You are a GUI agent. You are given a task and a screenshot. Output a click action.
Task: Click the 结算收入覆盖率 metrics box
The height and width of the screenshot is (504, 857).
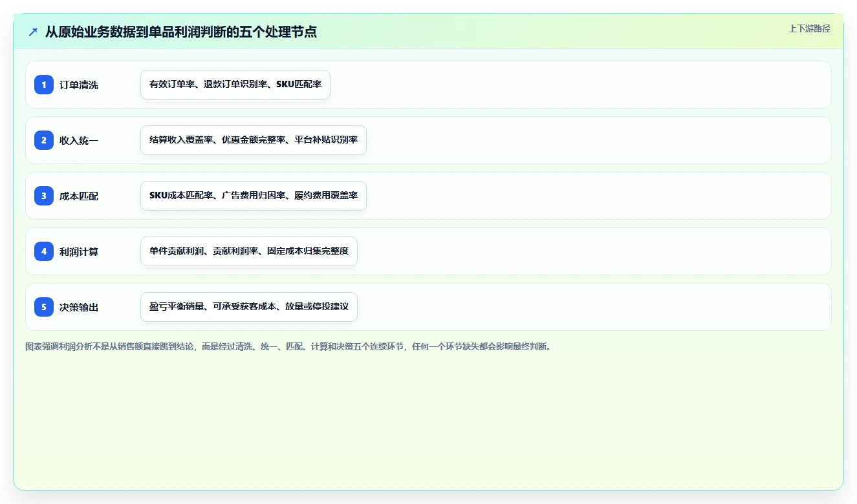coord(254,140)
